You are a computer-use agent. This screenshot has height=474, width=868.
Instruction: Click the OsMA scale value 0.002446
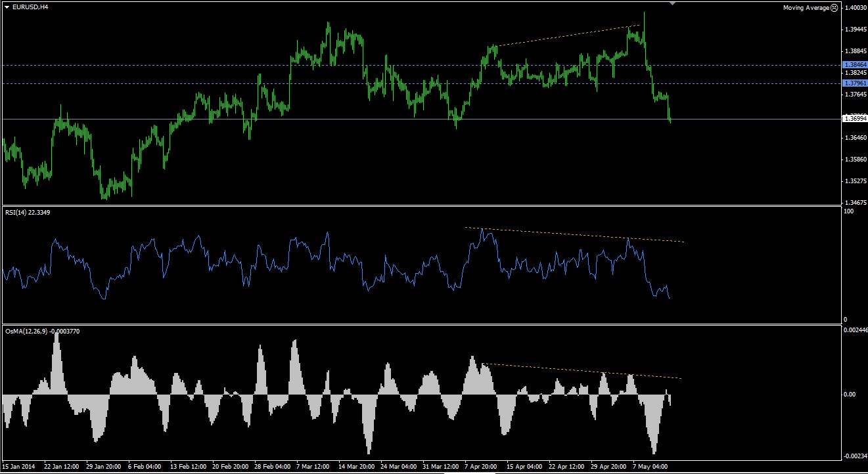(854, 330)
